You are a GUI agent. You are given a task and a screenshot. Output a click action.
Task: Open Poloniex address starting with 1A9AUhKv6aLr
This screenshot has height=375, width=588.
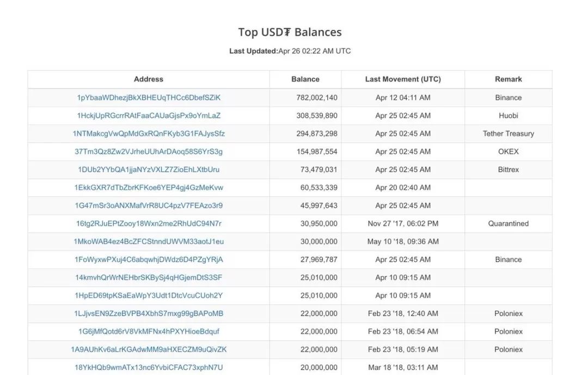coord(149,350)
